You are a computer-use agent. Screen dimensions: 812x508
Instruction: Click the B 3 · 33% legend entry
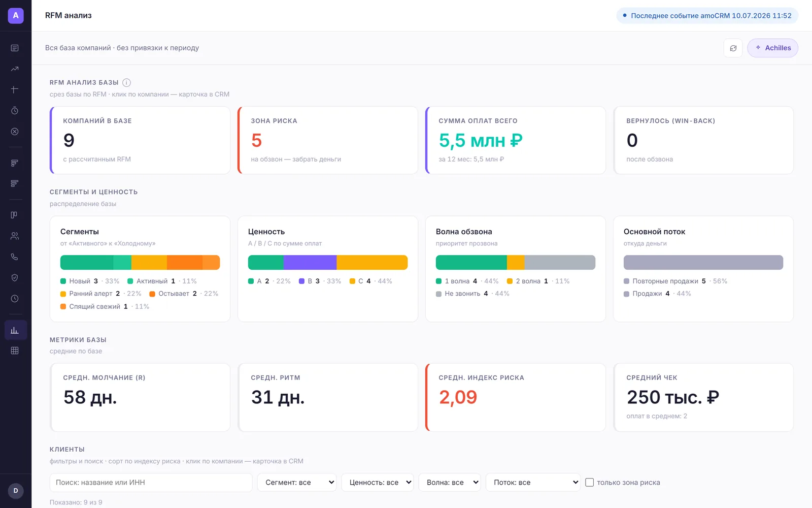click(320, 281)
